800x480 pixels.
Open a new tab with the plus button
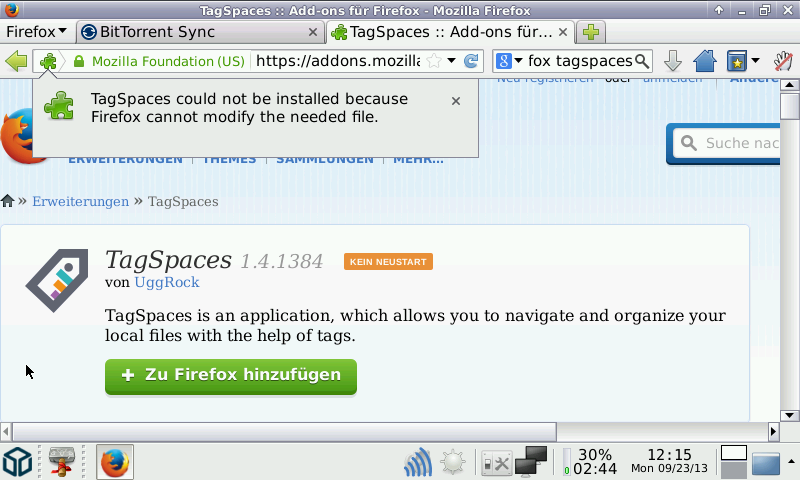pyautogui.click(x=591, y=32)
